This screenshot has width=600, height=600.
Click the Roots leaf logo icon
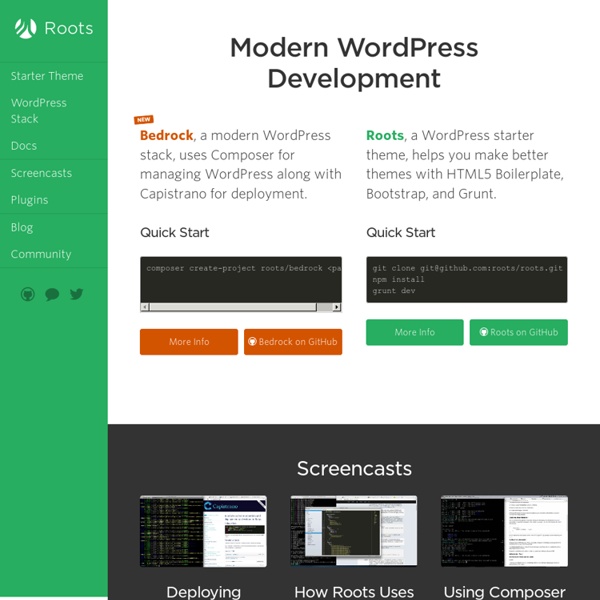coord(26,29)
